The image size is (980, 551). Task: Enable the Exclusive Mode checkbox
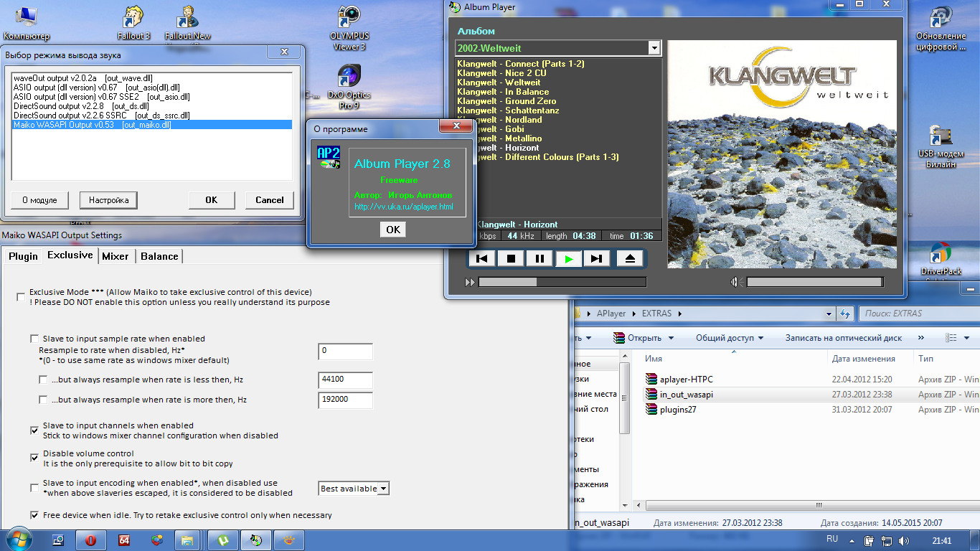tap(21, 297)
